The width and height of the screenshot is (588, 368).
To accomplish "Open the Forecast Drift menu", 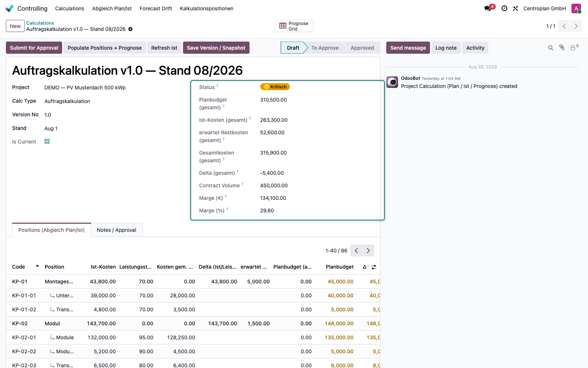I will coord(156,8).
